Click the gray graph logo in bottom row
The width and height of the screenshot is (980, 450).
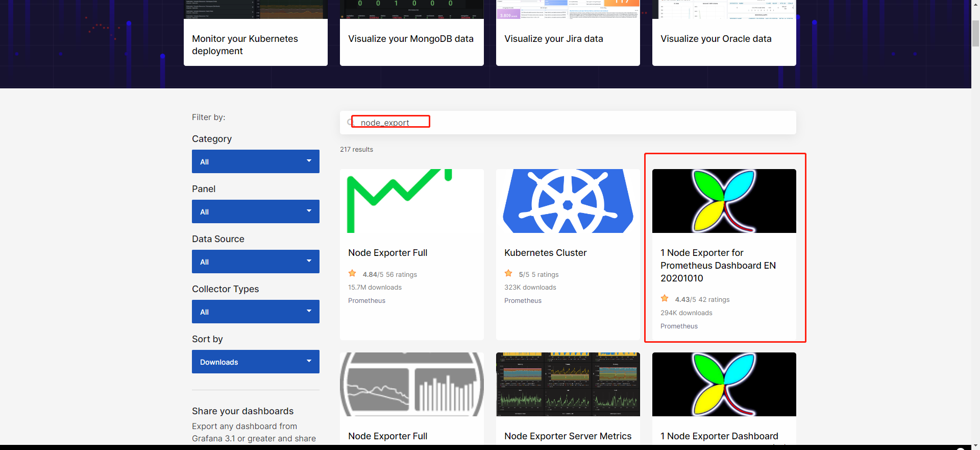pos(411,384)
